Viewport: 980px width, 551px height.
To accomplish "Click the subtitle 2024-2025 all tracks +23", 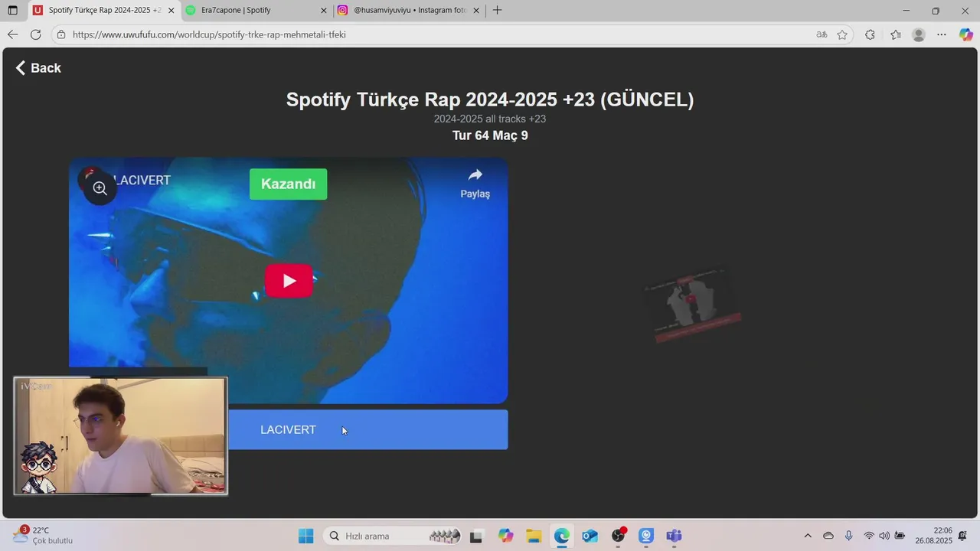I will (x=490, y=119).
